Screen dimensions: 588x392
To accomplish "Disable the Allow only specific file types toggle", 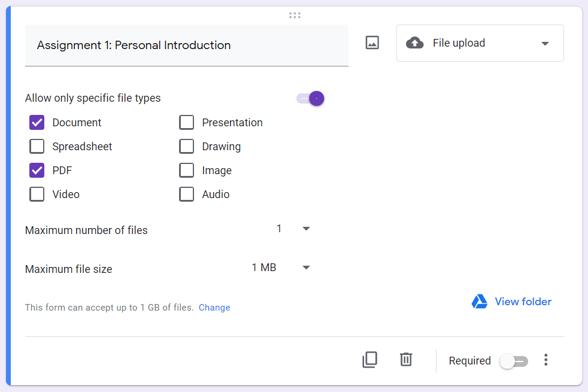I will (311, 99).
